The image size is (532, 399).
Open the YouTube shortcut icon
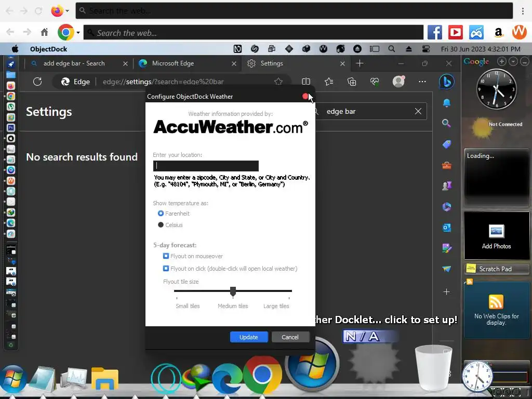[455, 33]
